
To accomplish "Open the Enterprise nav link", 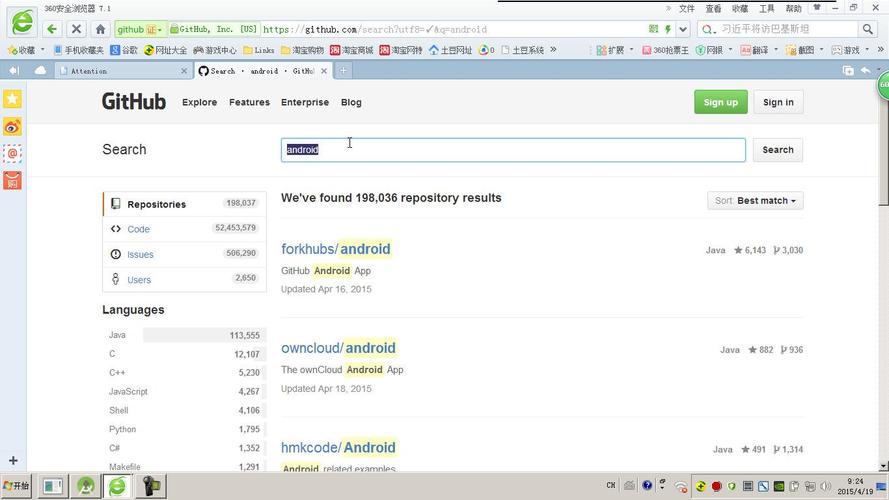I will tap(305, 102).
